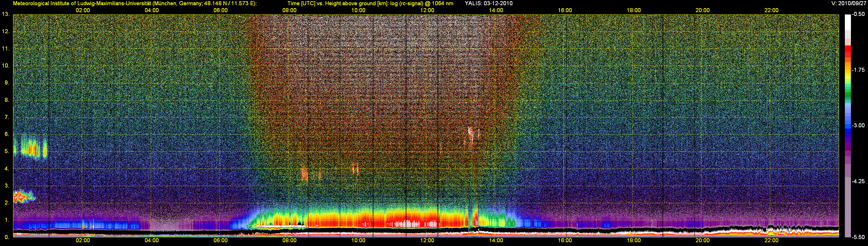The image size is (868, 246).
Task: Select the 08:00 label on the bottom time axis
Action: click(x=289, y=241)
